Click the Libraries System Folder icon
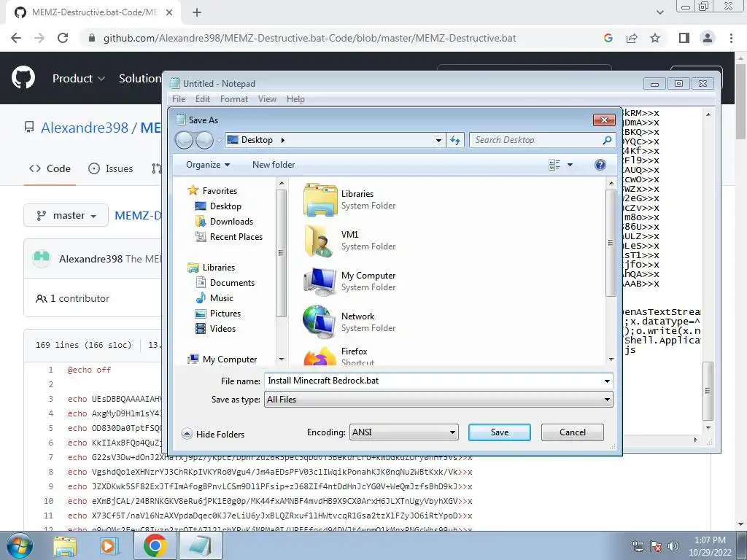 click(x=320, y=200)
